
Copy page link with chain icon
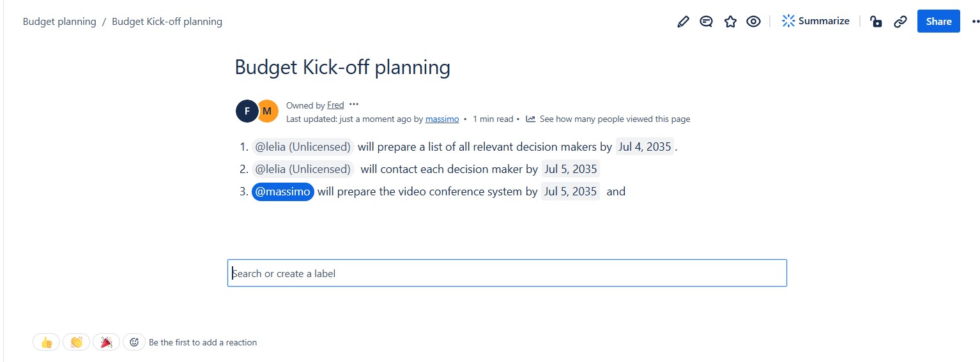[x=900, y=22]
